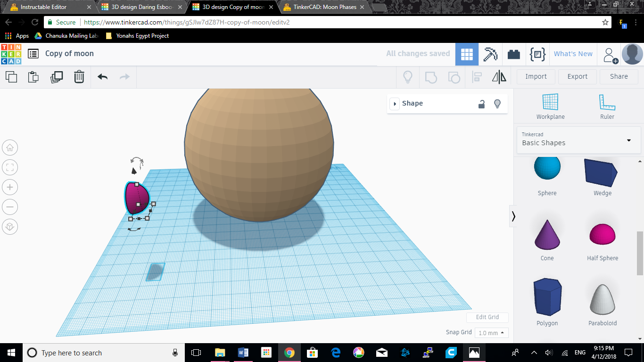Zoom in with the plus button
The height and width of the screenshot is (362, 644).
point(10,187)
